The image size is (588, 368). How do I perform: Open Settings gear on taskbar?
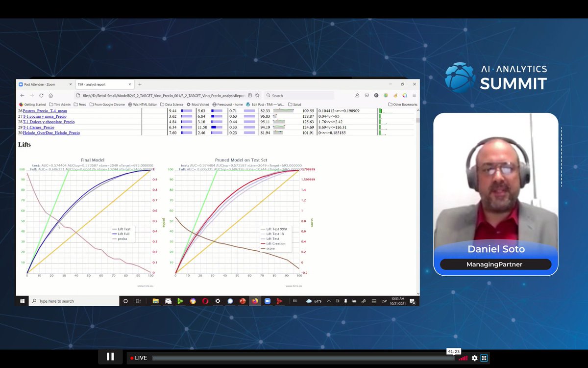(218, 301)
